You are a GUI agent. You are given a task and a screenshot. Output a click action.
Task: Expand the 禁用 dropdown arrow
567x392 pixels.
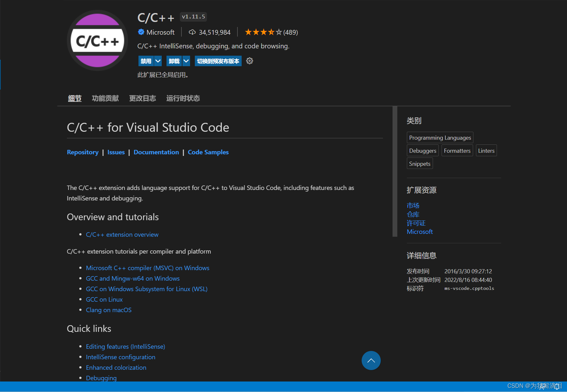point(158,61)
